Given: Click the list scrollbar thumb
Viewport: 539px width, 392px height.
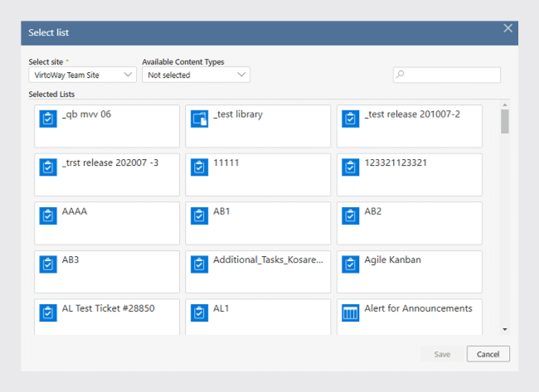Looking at the screenshot, I should (505, 121).
